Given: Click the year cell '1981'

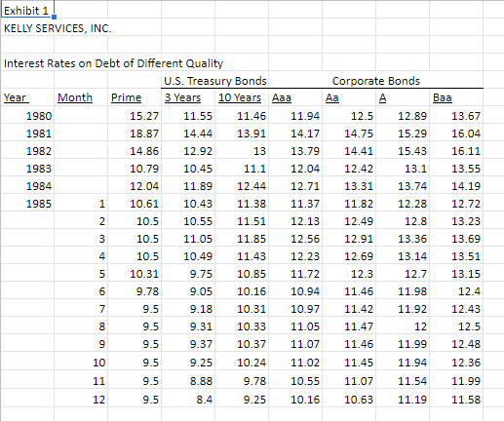Looking at the screenshot, I should (x=27, y=134).
